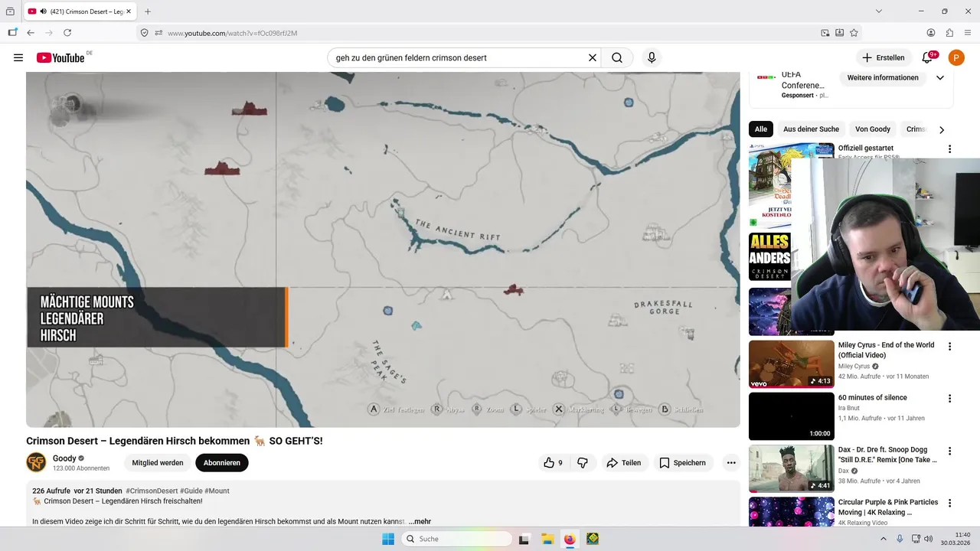Screen dimensions: 980x551
Task: Select the Aus deiner Suche chip
Action: coord(811,129)
